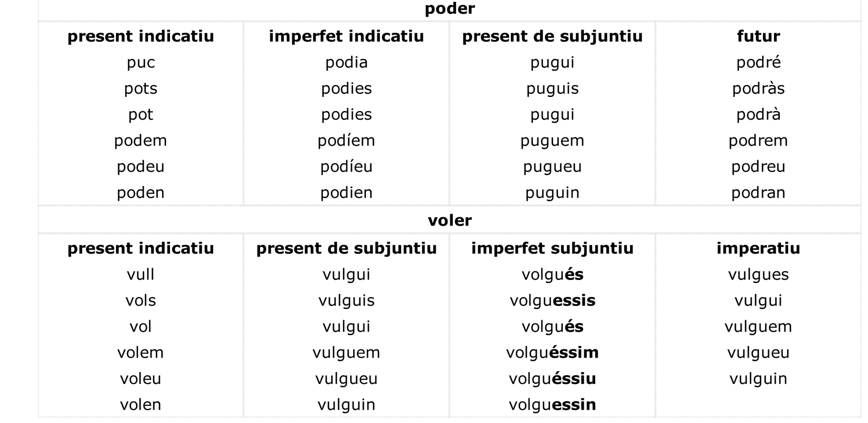The image size is (868, 423).
Task: Select the word 'volguéssim'
Action: 552,352
